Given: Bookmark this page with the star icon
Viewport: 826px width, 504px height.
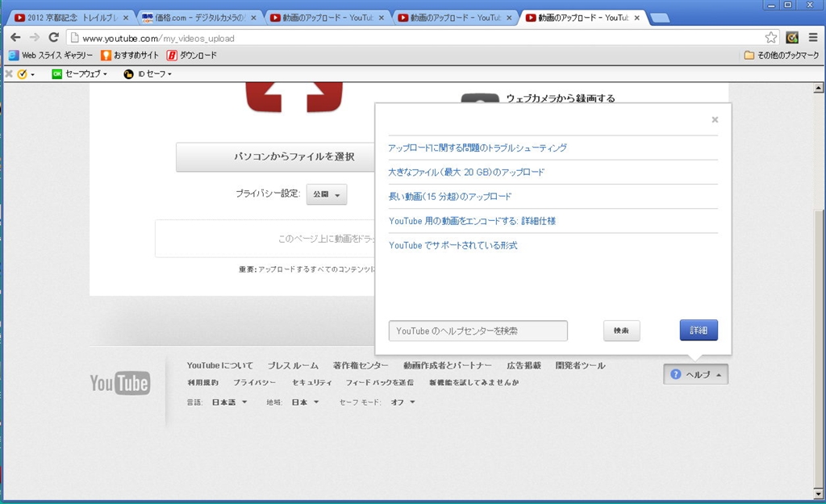Looking at the screenshot, I should pyautogui.click(x=770, y=37).
